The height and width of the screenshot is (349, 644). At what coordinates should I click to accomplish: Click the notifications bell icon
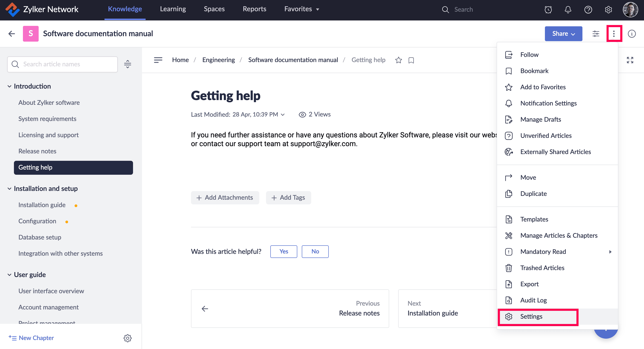coord(568,9)
